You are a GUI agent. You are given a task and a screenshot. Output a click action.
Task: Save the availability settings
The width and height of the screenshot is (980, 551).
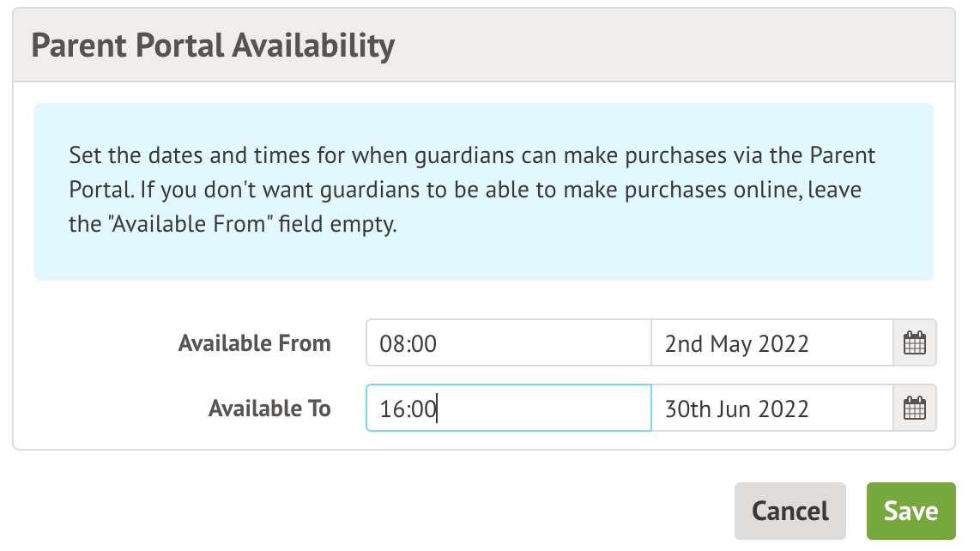pyautogui.click(x=910, y=512)
